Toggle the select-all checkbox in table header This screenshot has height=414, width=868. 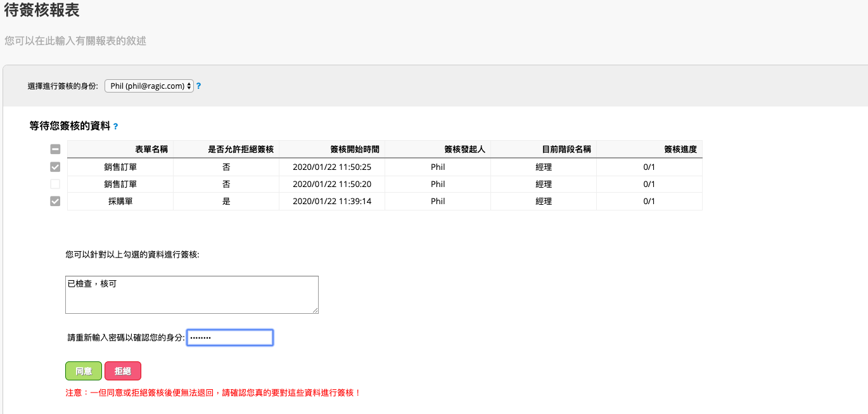(x=55, y=150)
